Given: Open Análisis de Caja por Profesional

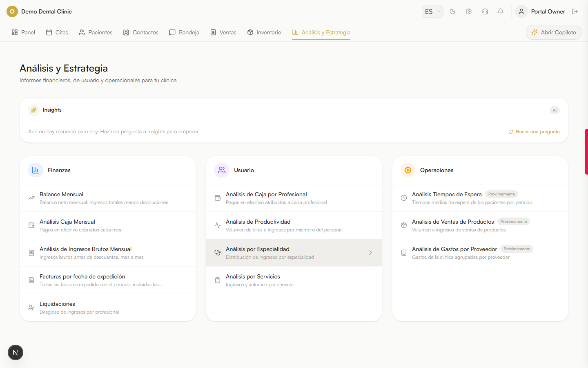Looking at the screenshot, I should coord(294,198).
